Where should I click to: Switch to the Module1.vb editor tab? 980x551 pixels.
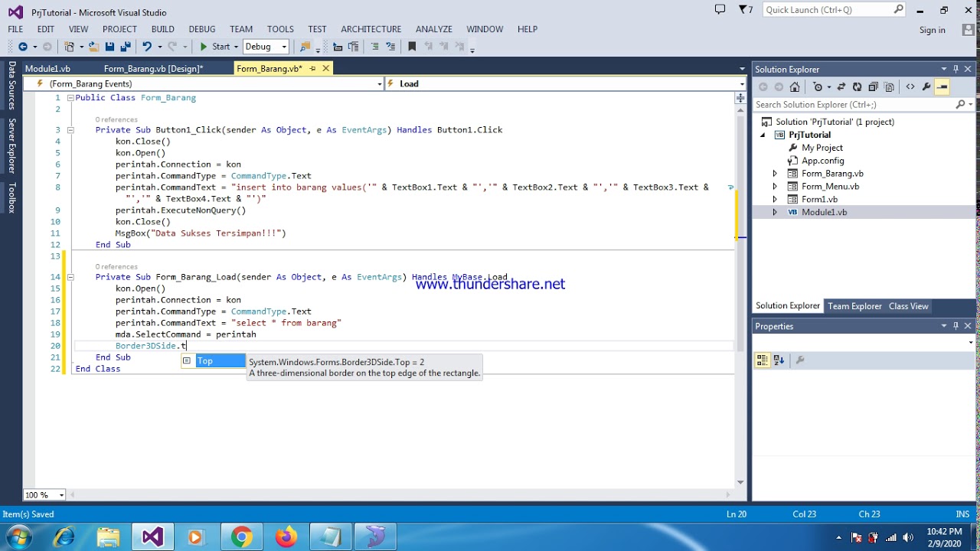tap(47, 69)
